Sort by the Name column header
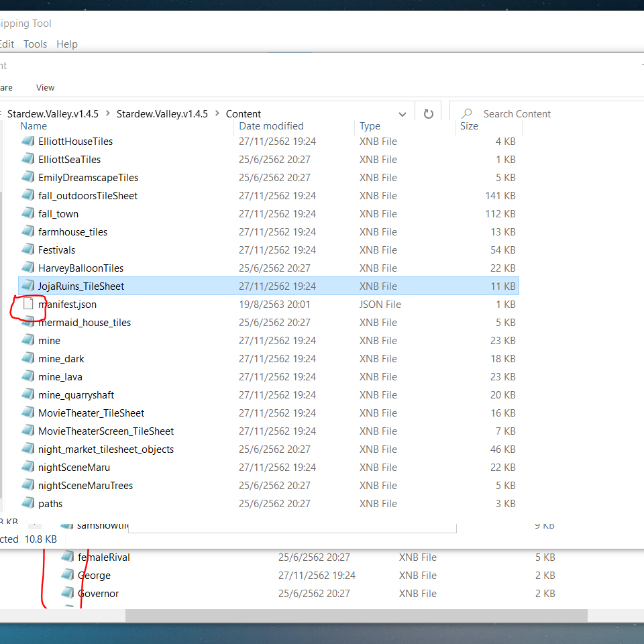This screenshot has height=644, width=644. (x=34, y=126)
